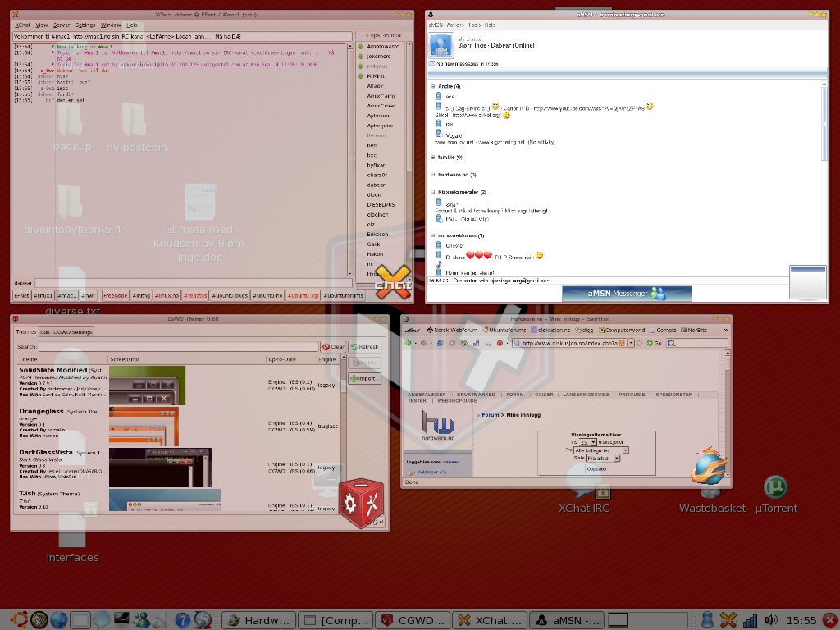Viewport: 840px width, 630px height.
Task: Open the Tools menu in aMSN
Action: 474,25
